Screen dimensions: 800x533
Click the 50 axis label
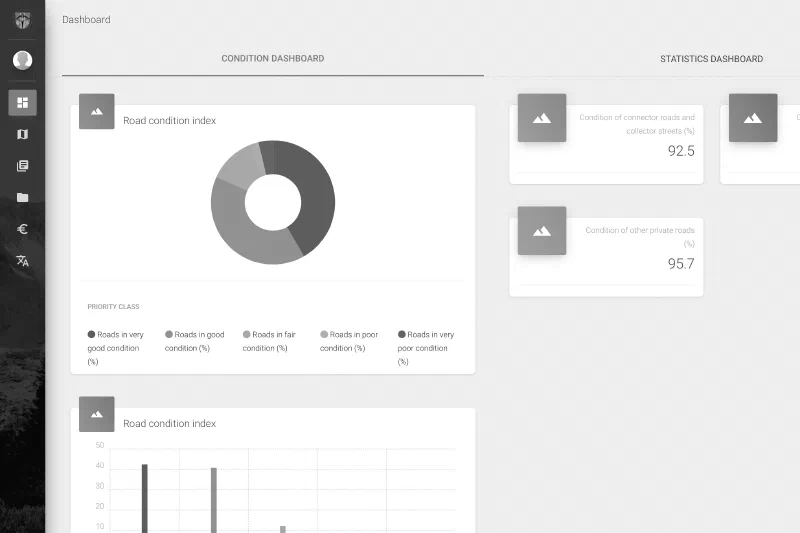pyautogui.click(x=99, y=445)
